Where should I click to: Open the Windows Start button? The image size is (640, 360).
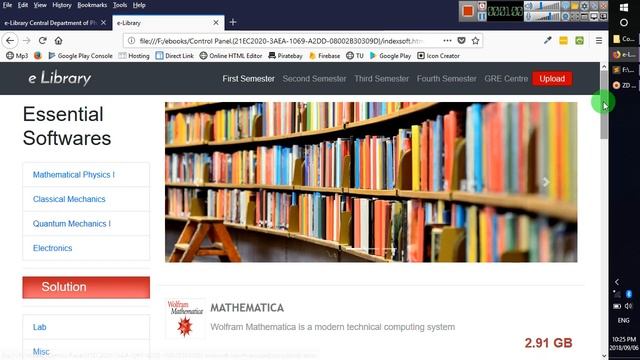pyautogui.click(x=624, y=7)
